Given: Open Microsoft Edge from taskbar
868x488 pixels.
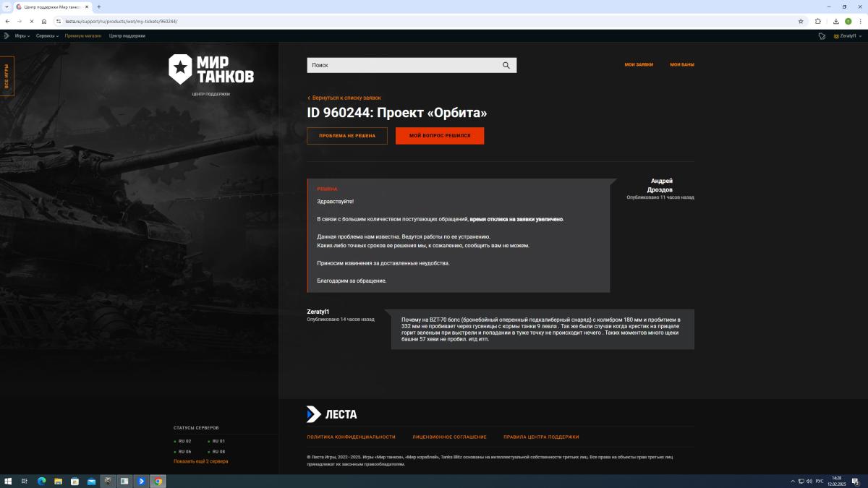Looking at the screenshot, I should (41, 481).
